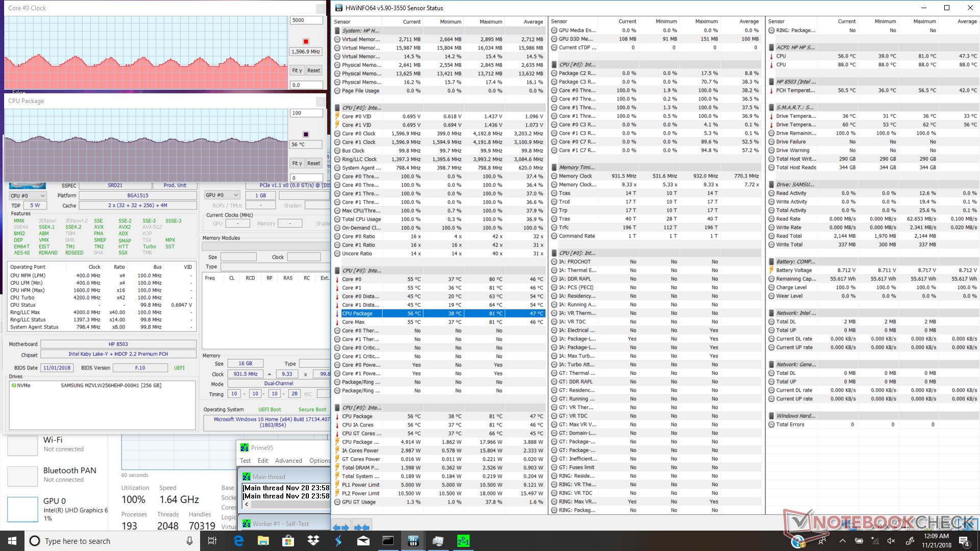Open the Mail app from the taskbar

tap(363, 541)
